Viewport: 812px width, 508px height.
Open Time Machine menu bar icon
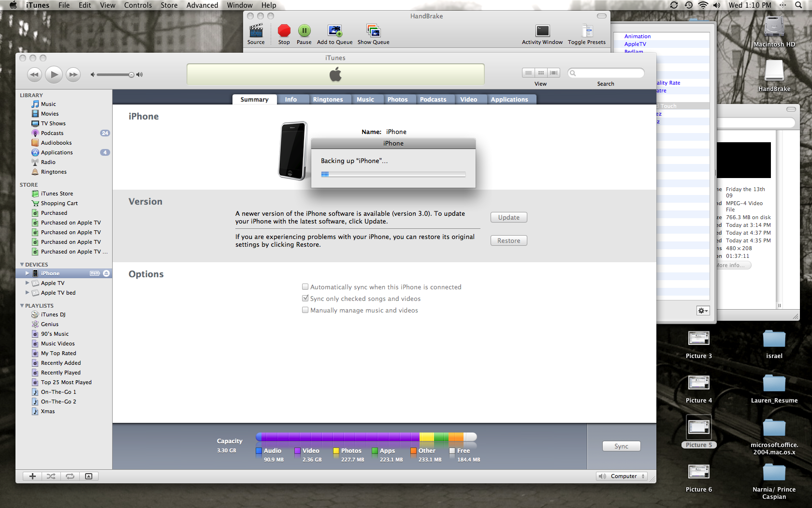click(689, 5)
